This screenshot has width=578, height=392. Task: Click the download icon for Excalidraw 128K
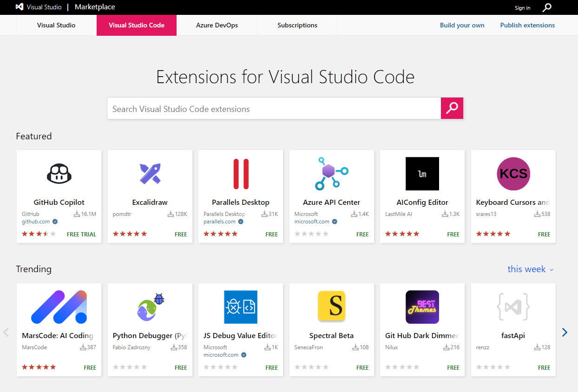(x=171, y=214)
